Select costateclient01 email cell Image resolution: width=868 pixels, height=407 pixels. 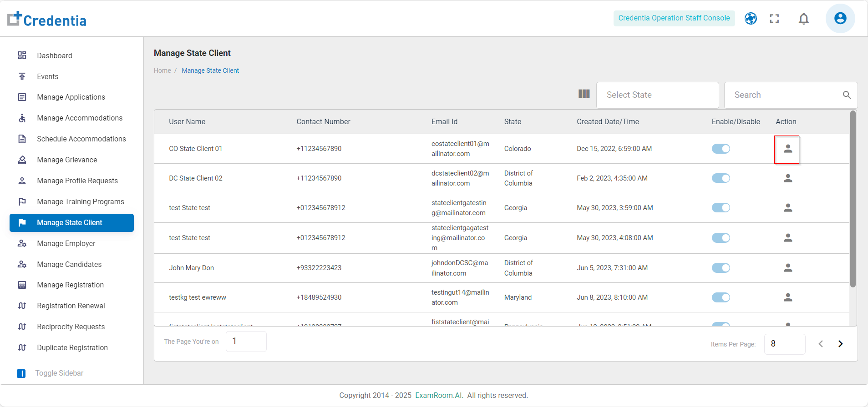460,149
